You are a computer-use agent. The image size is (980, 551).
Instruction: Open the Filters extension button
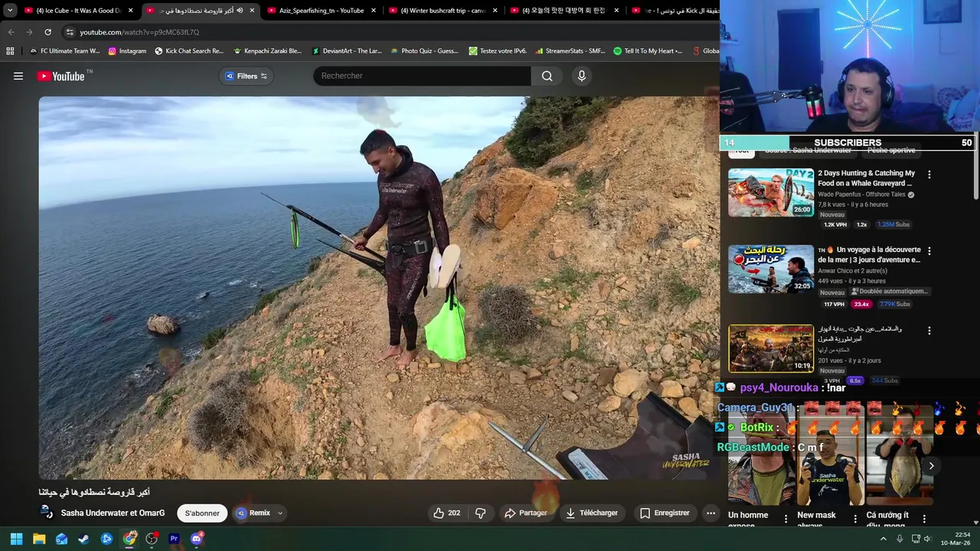tap(247, 76)
